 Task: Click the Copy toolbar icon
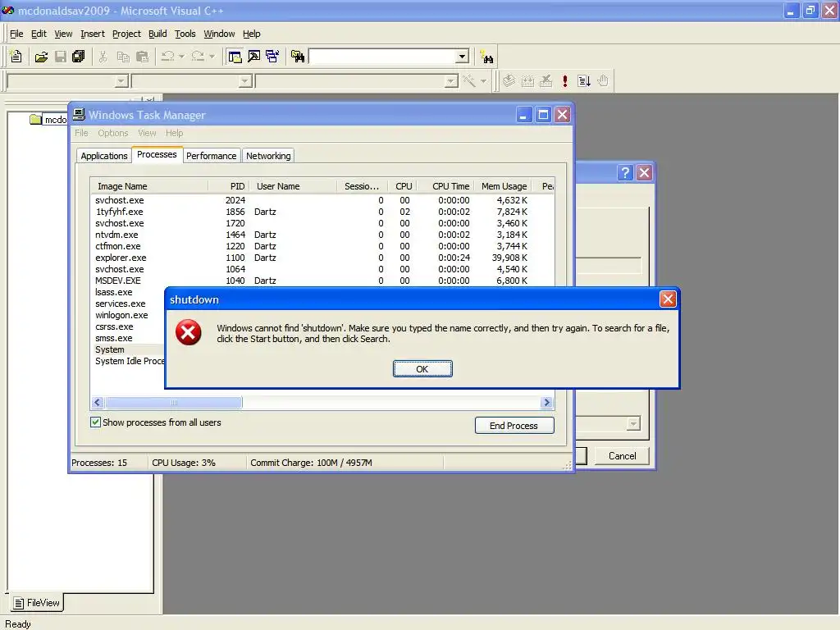click(x=123, y=57)
